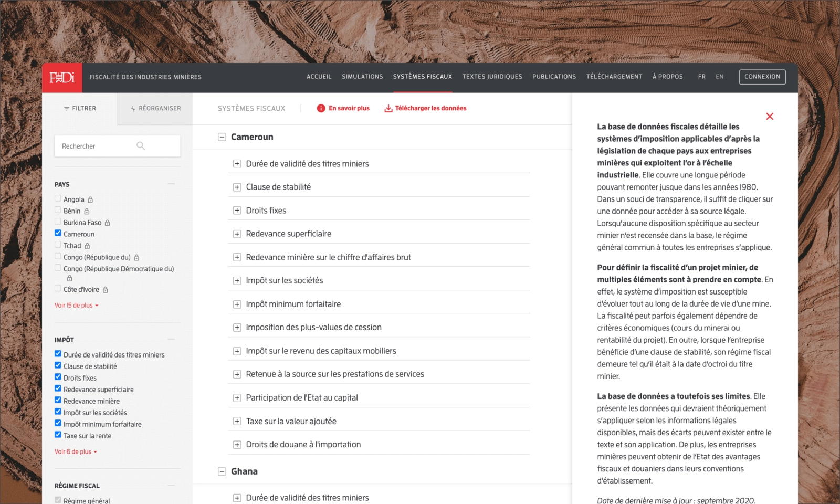Open PUBLICATIONS menu item
Viewport: 840px width, 504px height.
(x=554, y=77)
